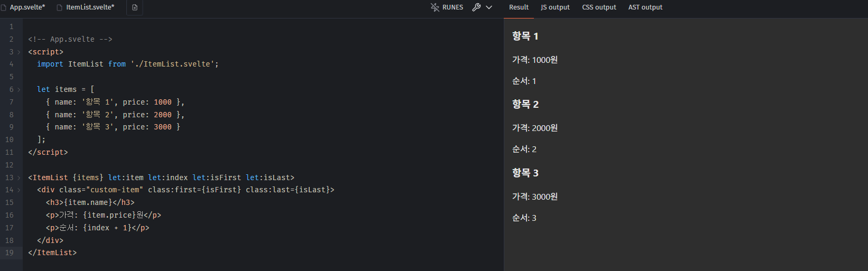This screenshot has height=271, width=868.
Task: Click the closing </script> tag line
Action: (48, 152)
